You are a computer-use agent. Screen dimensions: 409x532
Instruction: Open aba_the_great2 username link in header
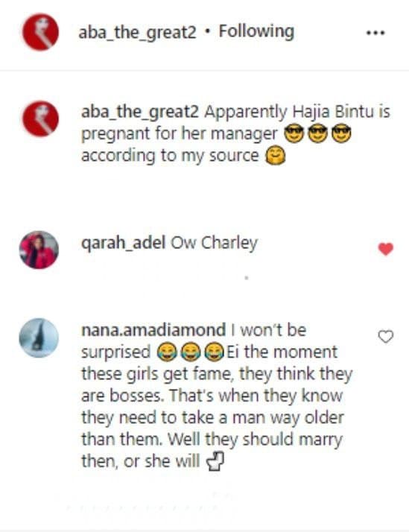tap(137, 33)
